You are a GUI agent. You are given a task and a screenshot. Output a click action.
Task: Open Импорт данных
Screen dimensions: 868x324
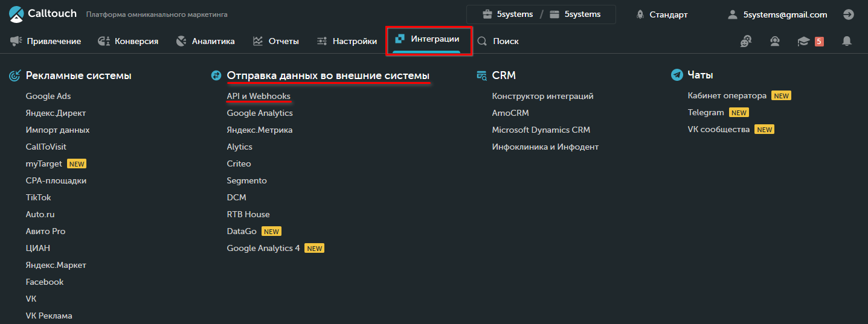57,130
